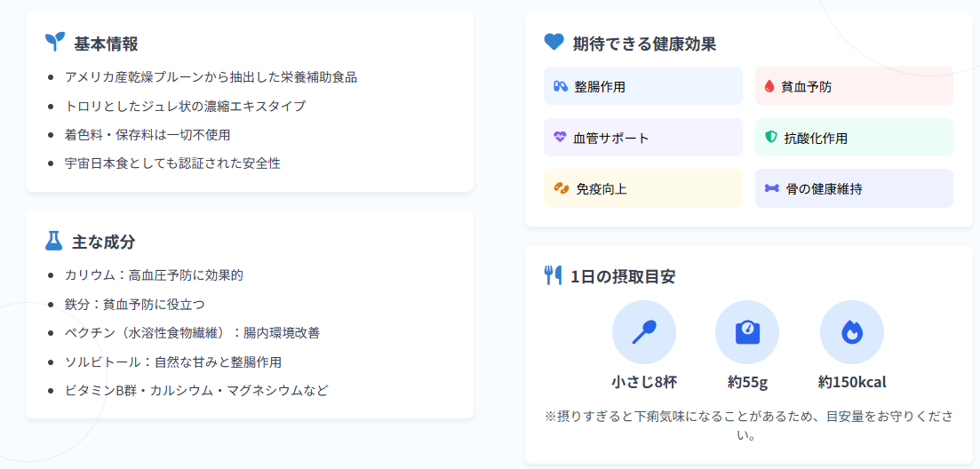Select the 免疫向上 effect tile

642,188
